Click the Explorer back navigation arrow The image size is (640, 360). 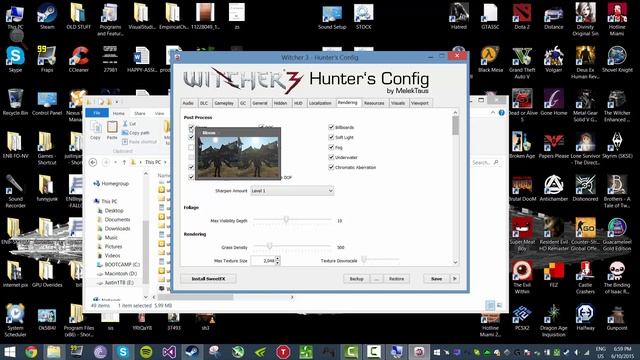point(93,162)
